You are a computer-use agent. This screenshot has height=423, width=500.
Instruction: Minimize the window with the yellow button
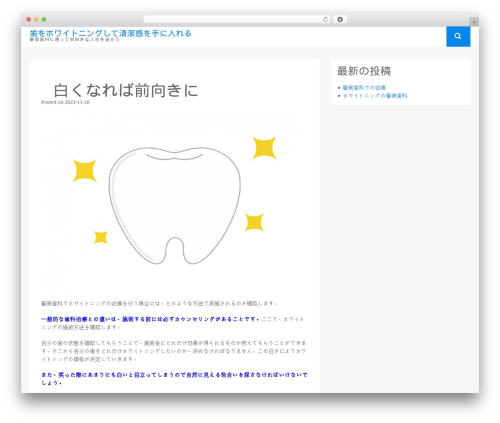coord(36,19)
